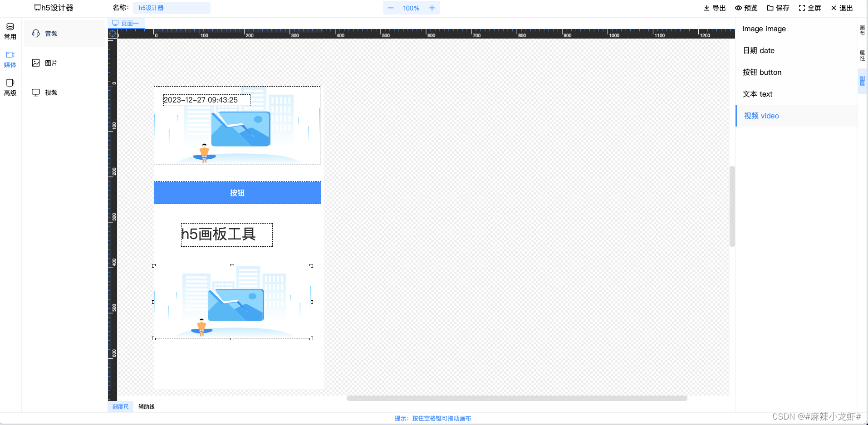
Task: Click 保存 save button
Action: pos(778,8)
